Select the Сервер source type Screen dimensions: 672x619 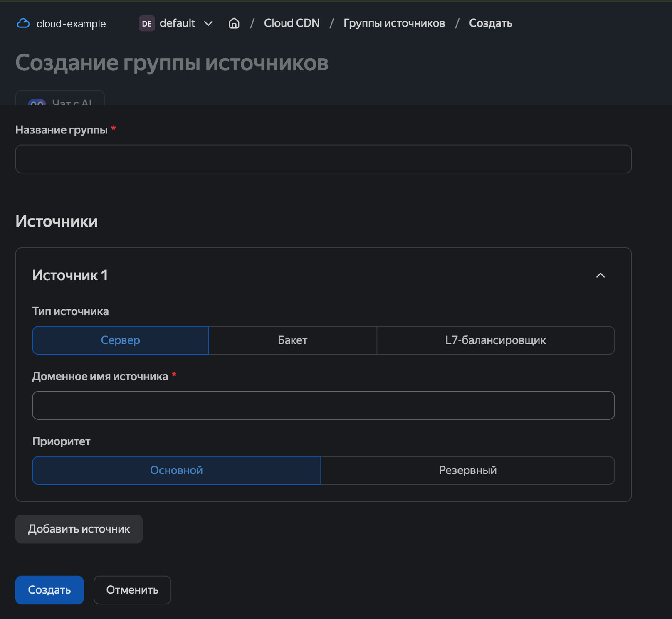click(120, 340)
